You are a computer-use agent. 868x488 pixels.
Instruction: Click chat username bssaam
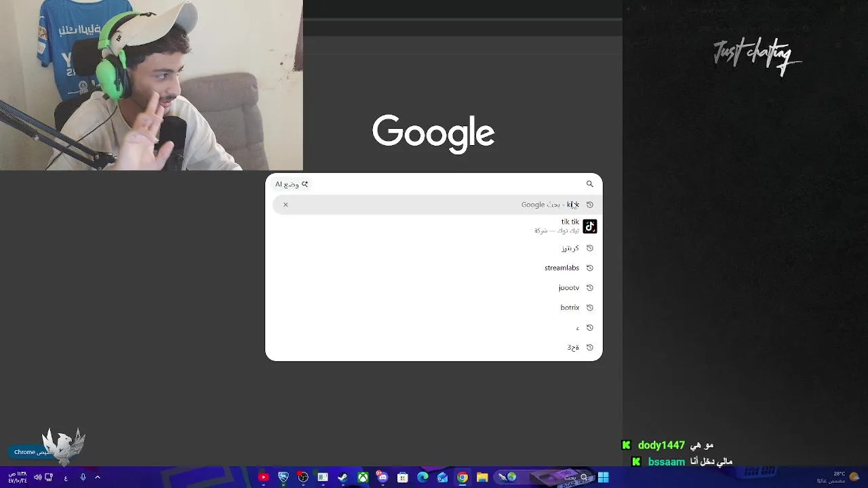(667, 462)
